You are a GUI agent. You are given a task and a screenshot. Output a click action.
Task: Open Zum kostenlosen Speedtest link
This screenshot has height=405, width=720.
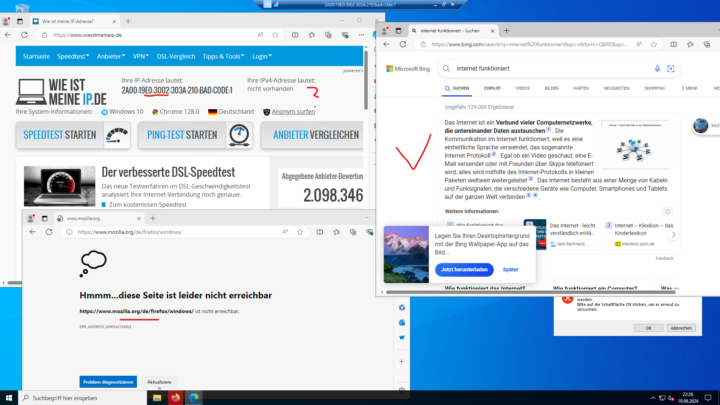pos(148,204)
